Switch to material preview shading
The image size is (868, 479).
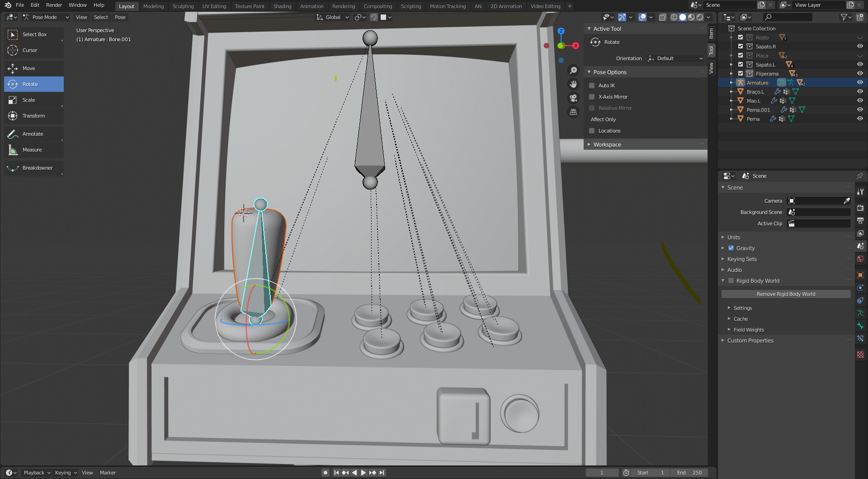[691, 17]
